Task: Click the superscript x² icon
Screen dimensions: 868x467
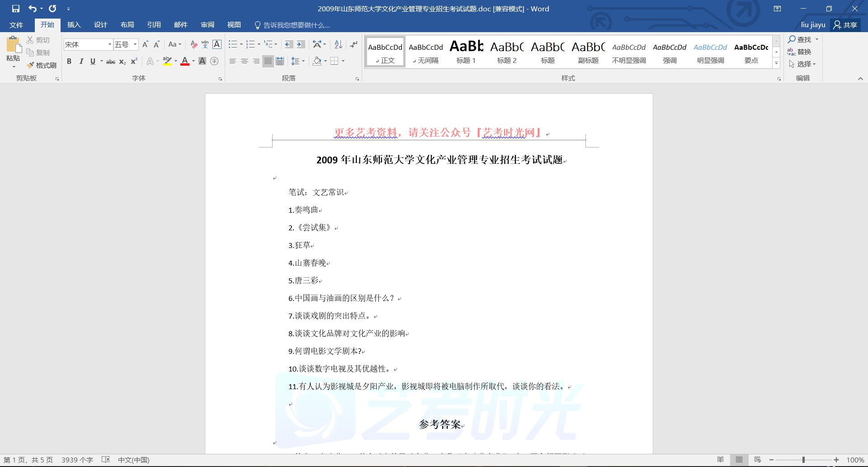Action: point(134,62)
